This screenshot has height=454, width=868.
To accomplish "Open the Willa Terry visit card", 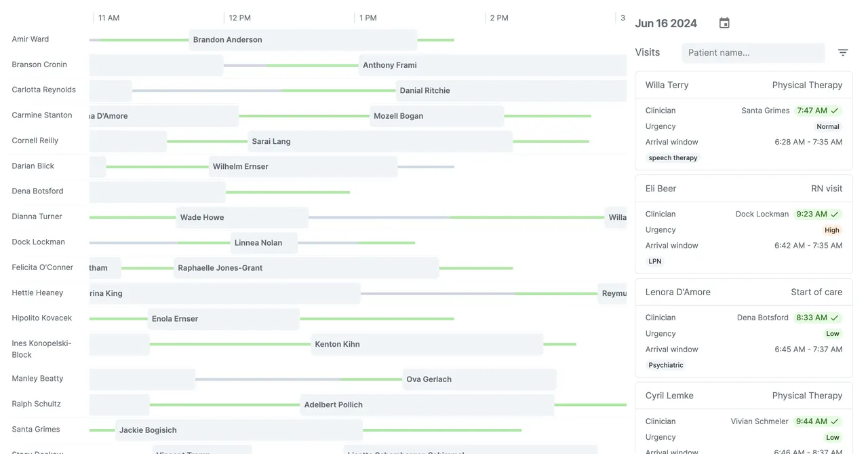I will click(744, 121).
